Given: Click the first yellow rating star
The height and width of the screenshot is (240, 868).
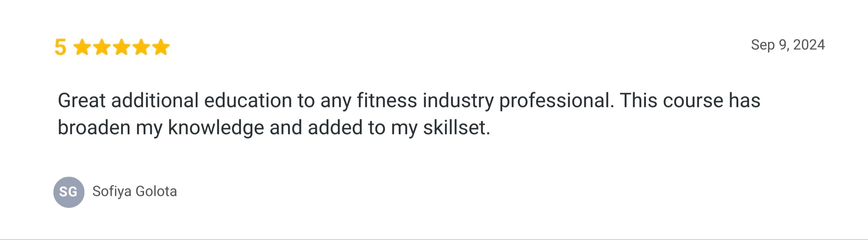Looking at the screenshot, I should (x=82, y=47).
